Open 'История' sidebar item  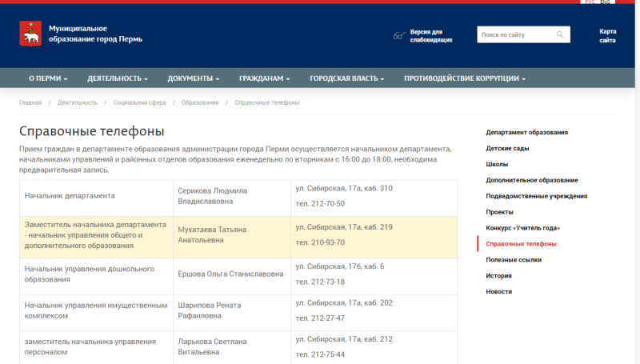[498, 275]
